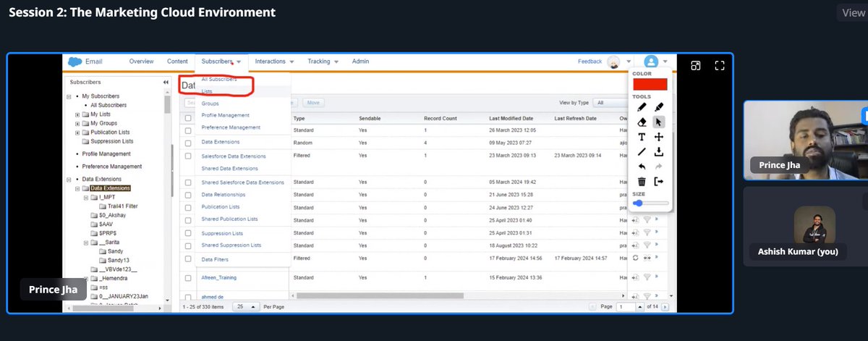Image resolution: width=868 pixels, height=341 pixels.
Task: Adjust the annotation Size slider
Action: [651, 203]
